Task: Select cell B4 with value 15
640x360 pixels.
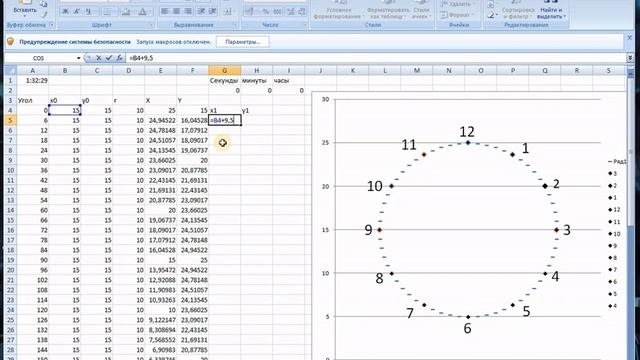Action: tap(64, 110)
